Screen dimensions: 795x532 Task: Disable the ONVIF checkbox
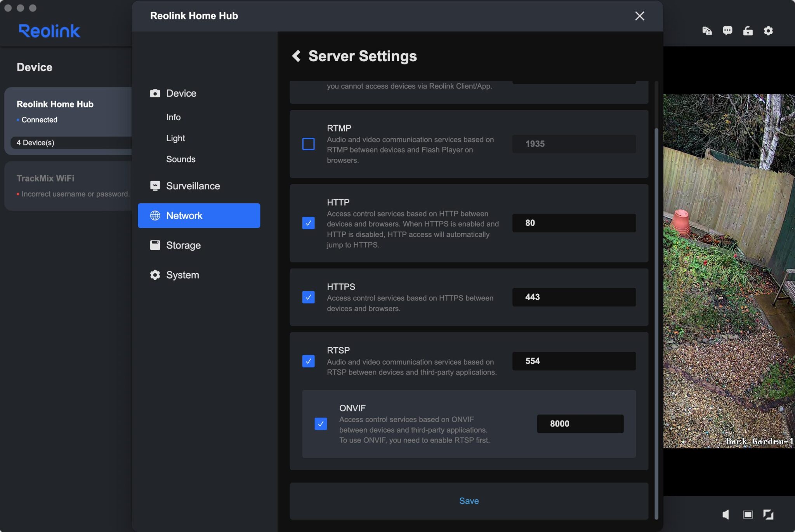321,424
